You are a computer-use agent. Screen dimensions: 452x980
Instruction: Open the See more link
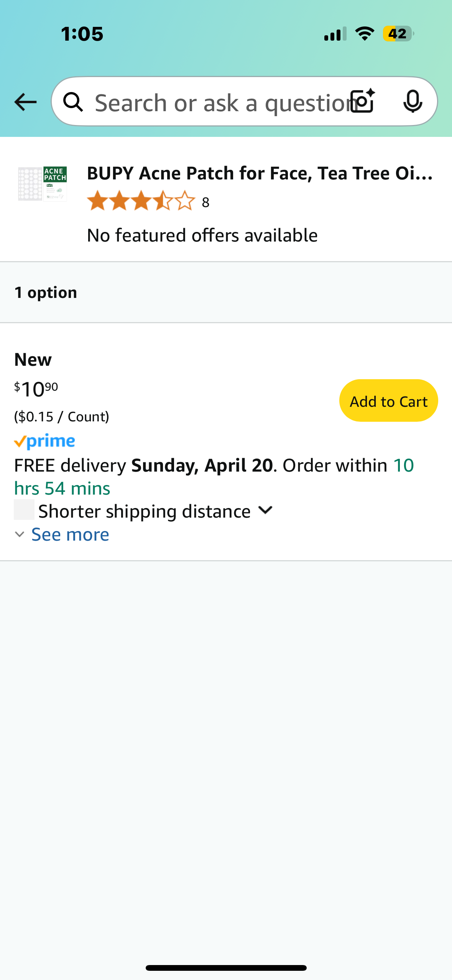[x=70, y=534]
